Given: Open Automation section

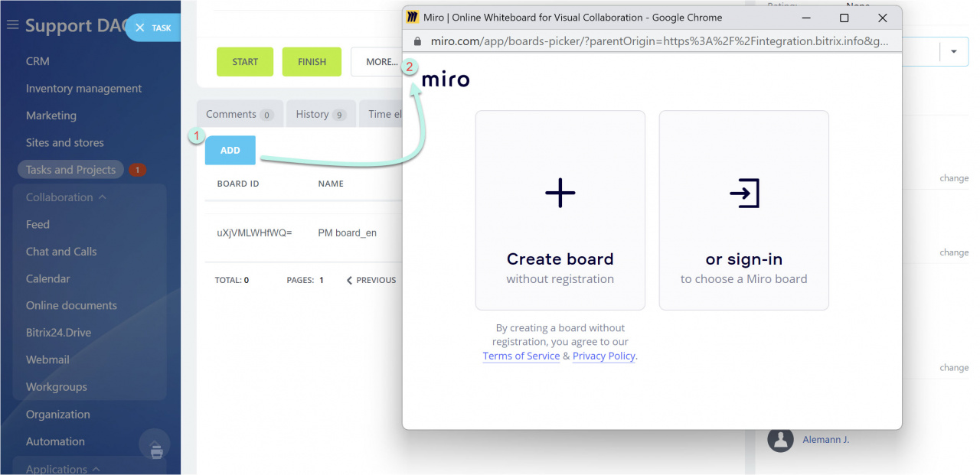Looking at the screenshot, I should click(x=55, y=441).
